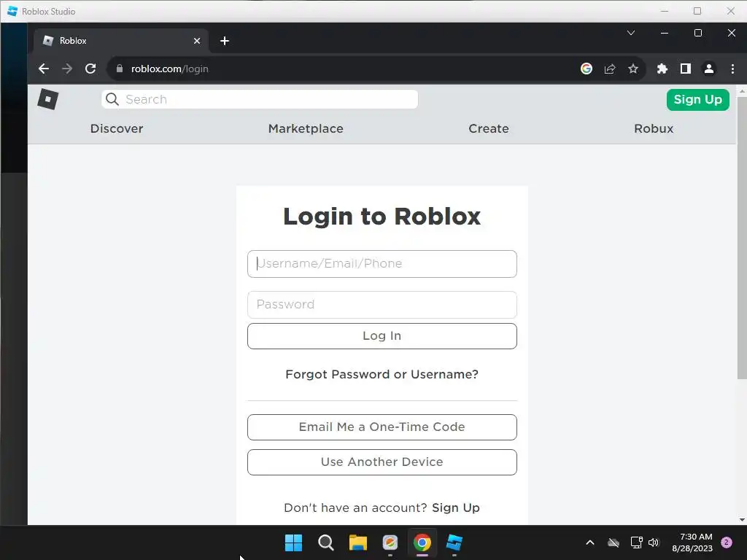Screen dimensions: 747x560
Task: Click Use Another Device button
Action: point(382,462)
